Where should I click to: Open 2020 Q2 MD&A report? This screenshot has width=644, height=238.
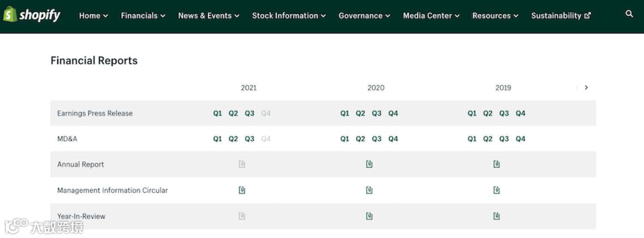tap(360, 139)
